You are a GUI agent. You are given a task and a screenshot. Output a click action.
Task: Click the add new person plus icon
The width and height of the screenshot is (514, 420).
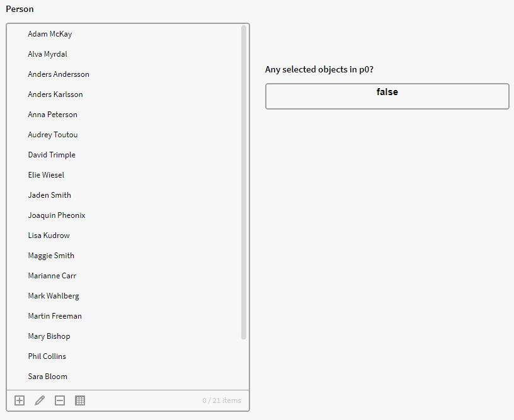tap(20, 400)
